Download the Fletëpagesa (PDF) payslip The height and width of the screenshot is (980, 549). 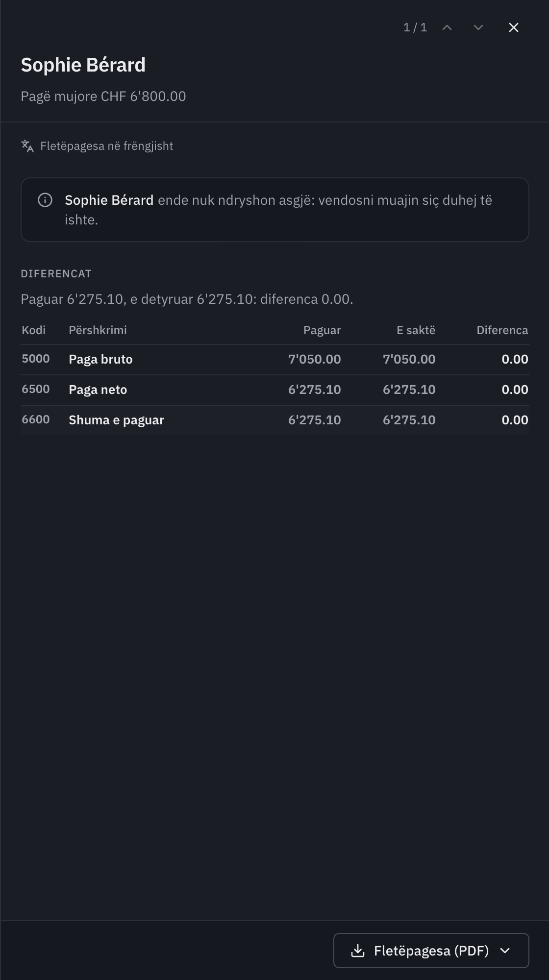(431, 951)
